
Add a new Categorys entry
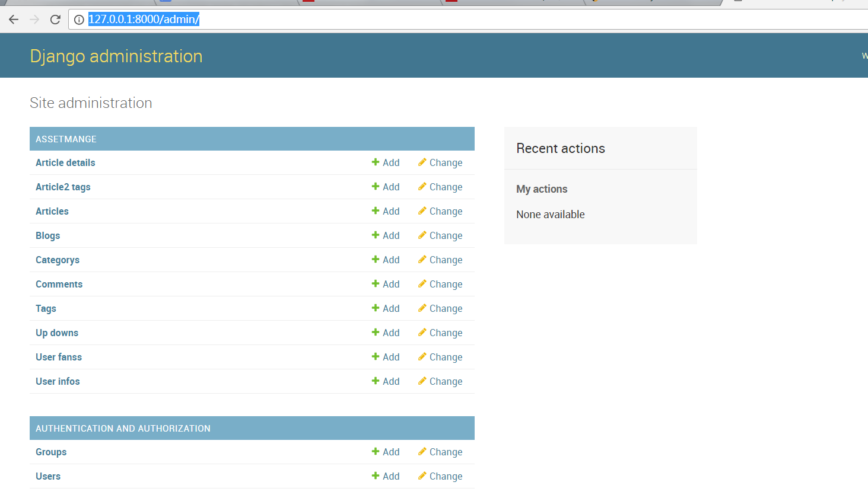[x=386, y=260]
